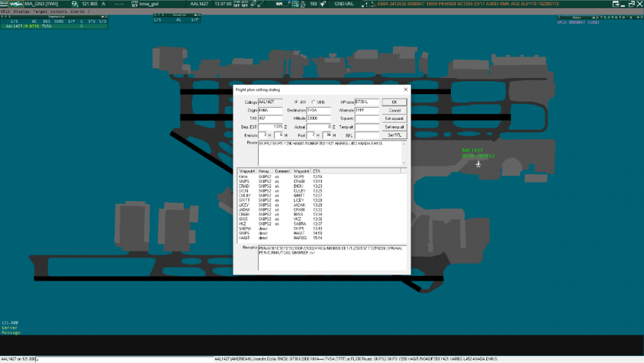644x363 pixels.
Task: Click the KMIA METAR text in toolbar
Action: [x=468, y=4]
